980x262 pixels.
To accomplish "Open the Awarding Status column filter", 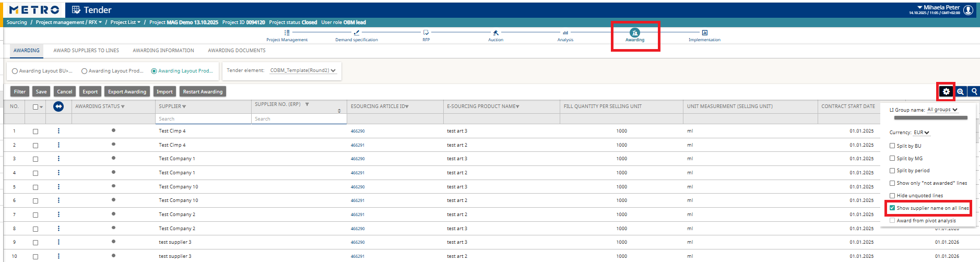I will click(x=123, y=106).
